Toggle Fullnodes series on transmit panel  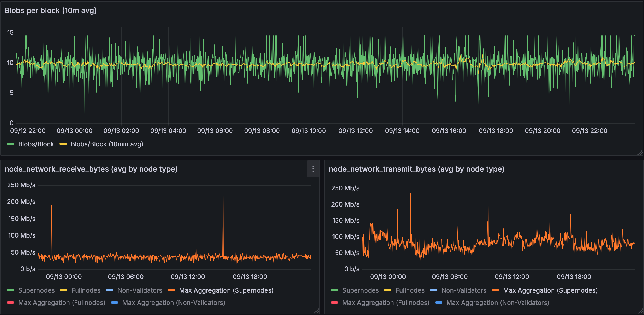coord(410,290)
